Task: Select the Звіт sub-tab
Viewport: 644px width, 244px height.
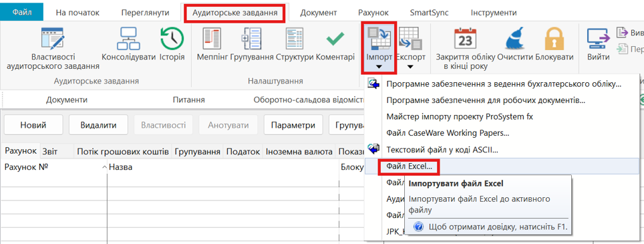Action: pos(50,152)
